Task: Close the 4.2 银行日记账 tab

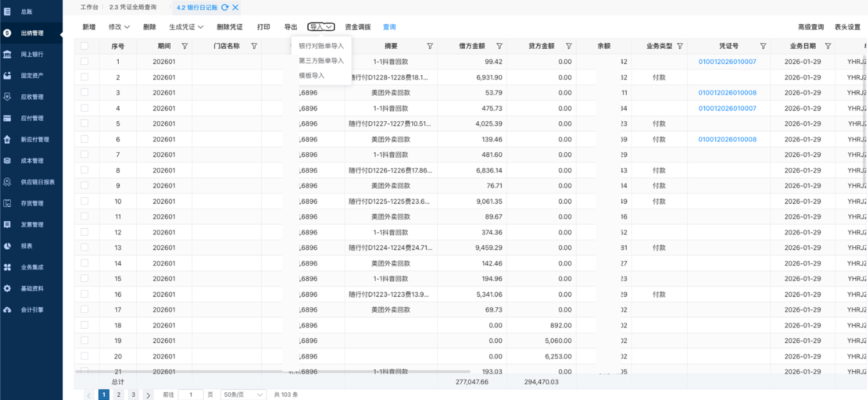Action: point(236,8)
